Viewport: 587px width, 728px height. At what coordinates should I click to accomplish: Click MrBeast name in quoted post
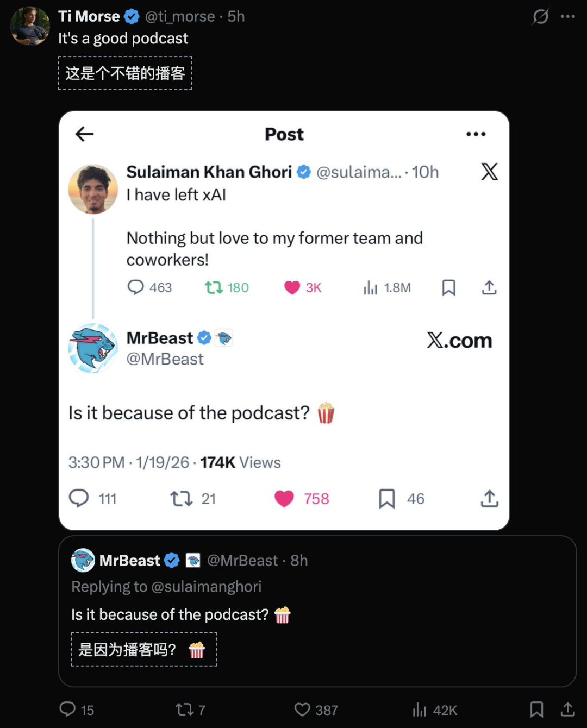(130, 561)
